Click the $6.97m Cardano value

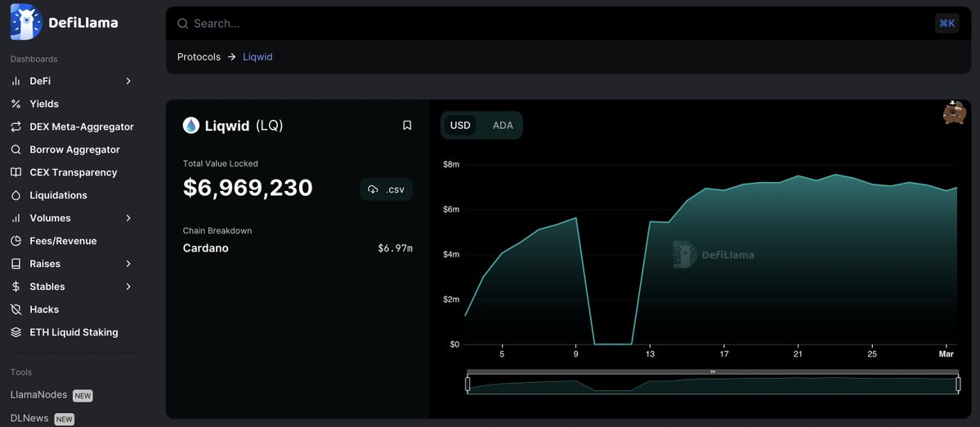click(395, 248)
